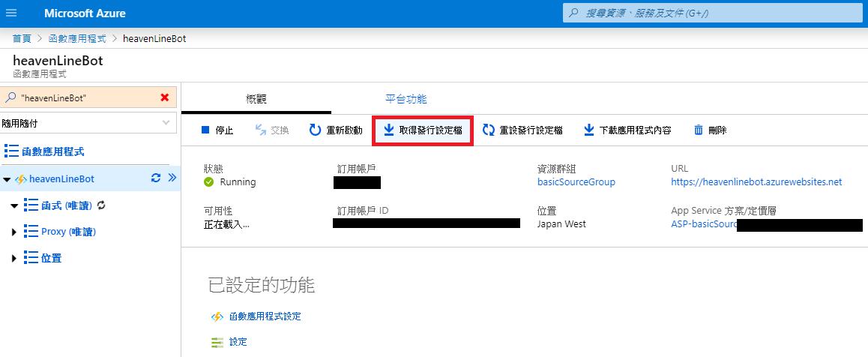Viewport: 868px width, 357px height.
Task: Switch to the 概觀 tab
Action: tap(256, 99)
